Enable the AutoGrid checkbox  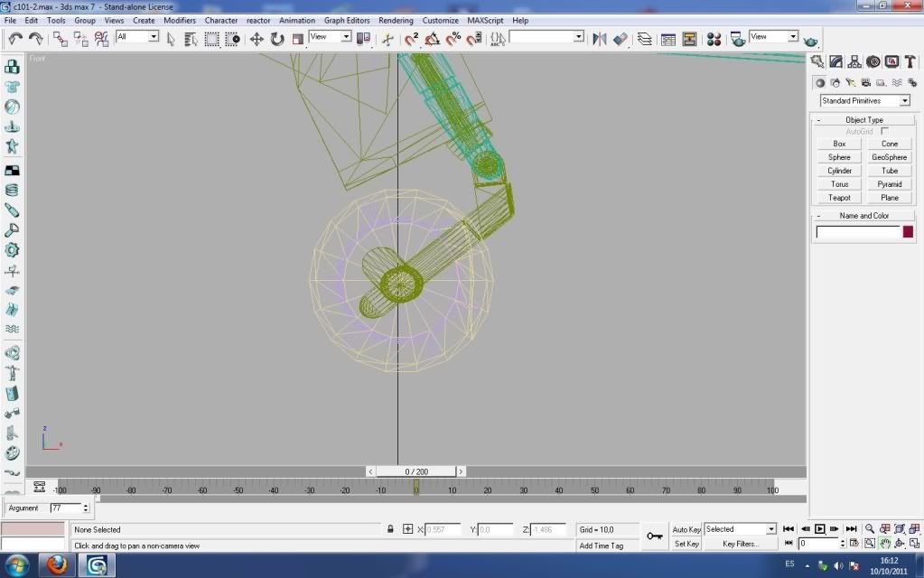pos(884,132)
